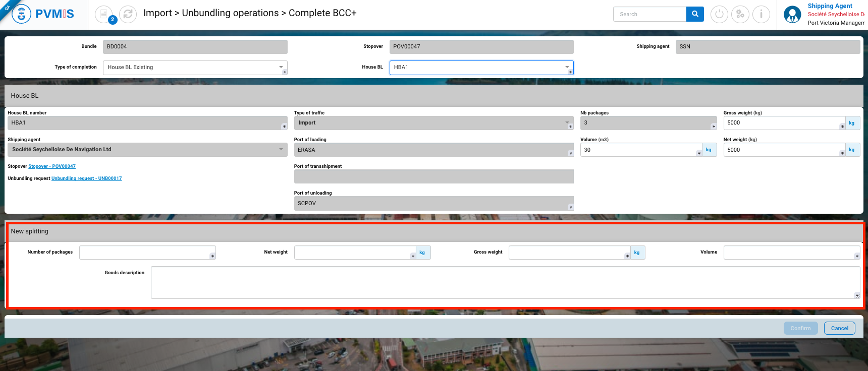Click the refresh arrows icon in header

click(128, 14)
